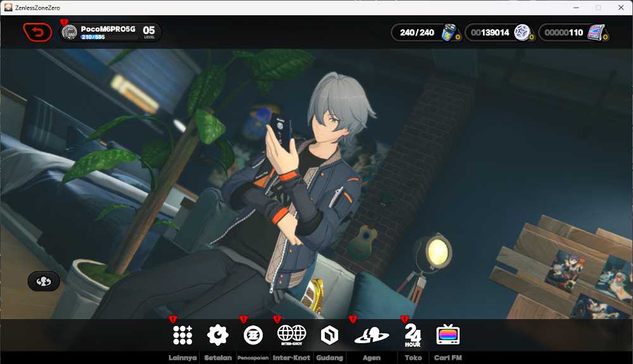Click the ZenlessZoneZero window title
This screenshot has width=633, height=364.
coord(37,8)
